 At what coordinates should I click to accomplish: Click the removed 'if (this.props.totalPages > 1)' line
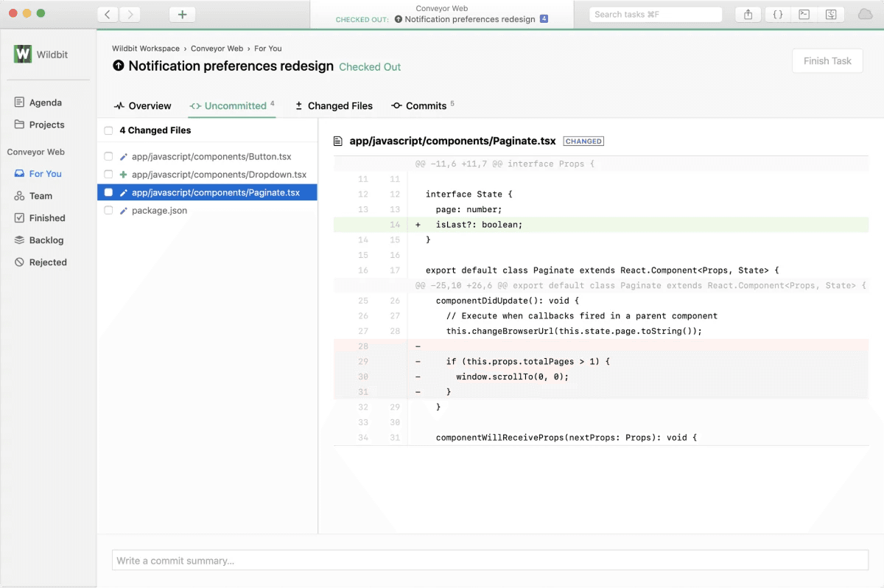click(x=601, y=361)
